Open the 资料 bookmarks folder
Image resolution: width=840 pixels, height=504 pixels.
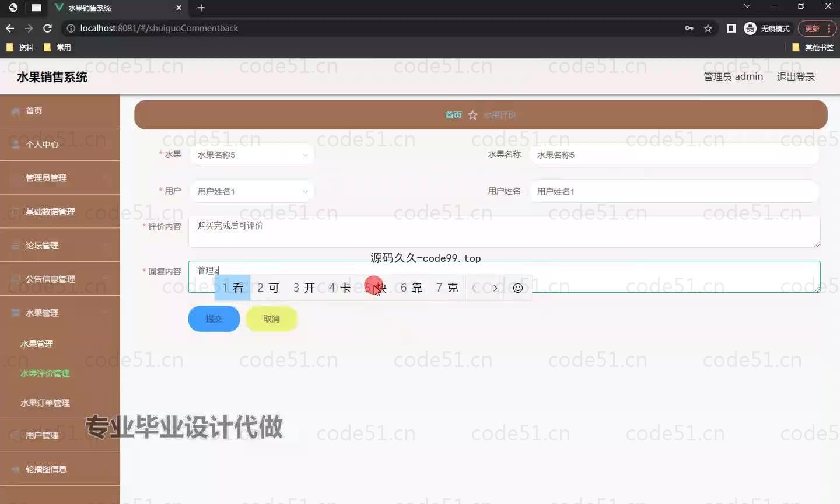pos(20,47)
